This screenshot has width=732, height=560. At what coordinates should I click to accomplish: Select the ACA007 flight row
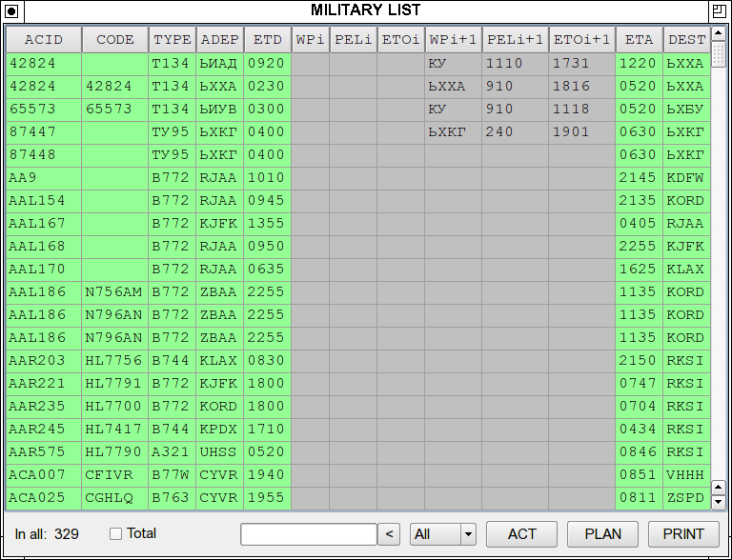[x=358, y=475]
